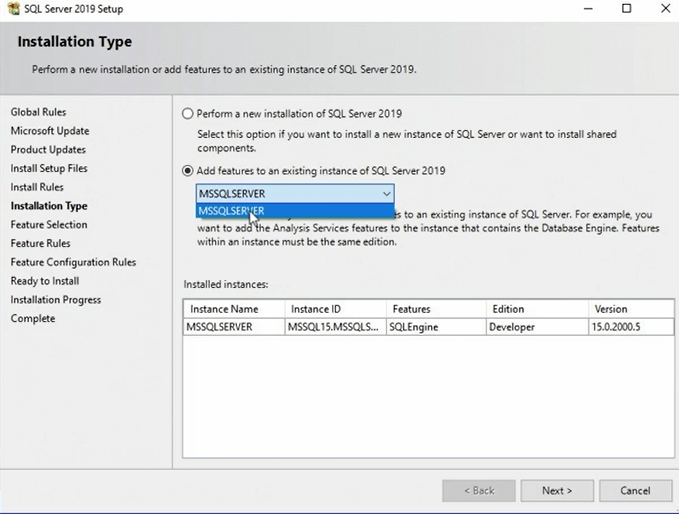Select Perform a new installation radio button
This screenshot has width=679, height=514.
pyautogui.click(x=188, y=114)
